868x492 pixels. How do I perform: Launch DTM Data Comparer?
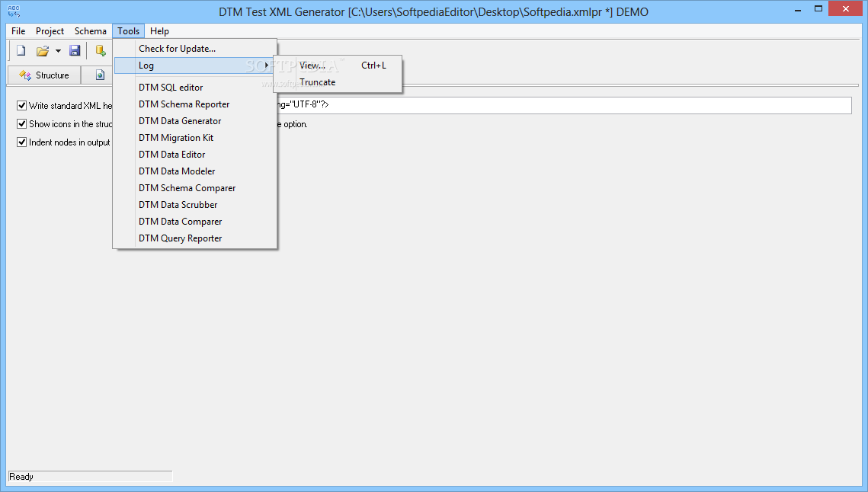click(x=195, y=222)
